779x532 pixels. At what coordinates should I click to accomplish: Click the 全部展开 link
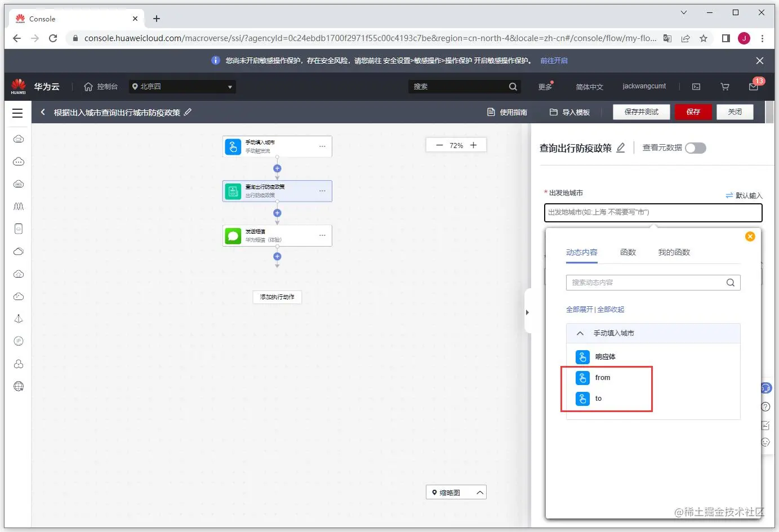click(x=580, y=310)
